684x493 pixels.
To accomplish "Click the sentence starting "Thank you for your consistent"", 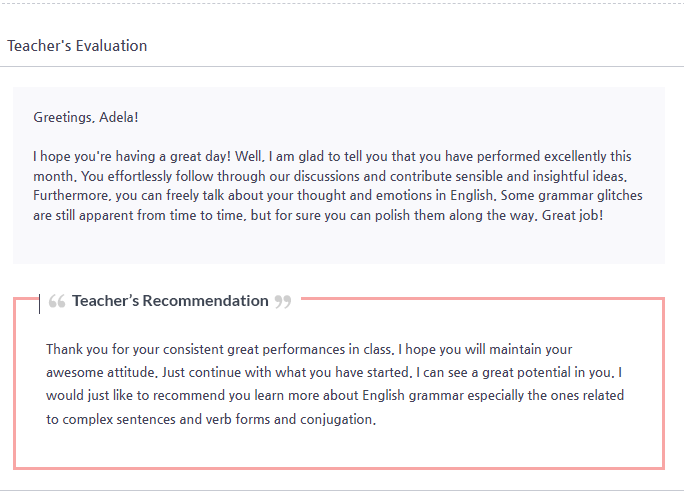I will tap(220, 349).
